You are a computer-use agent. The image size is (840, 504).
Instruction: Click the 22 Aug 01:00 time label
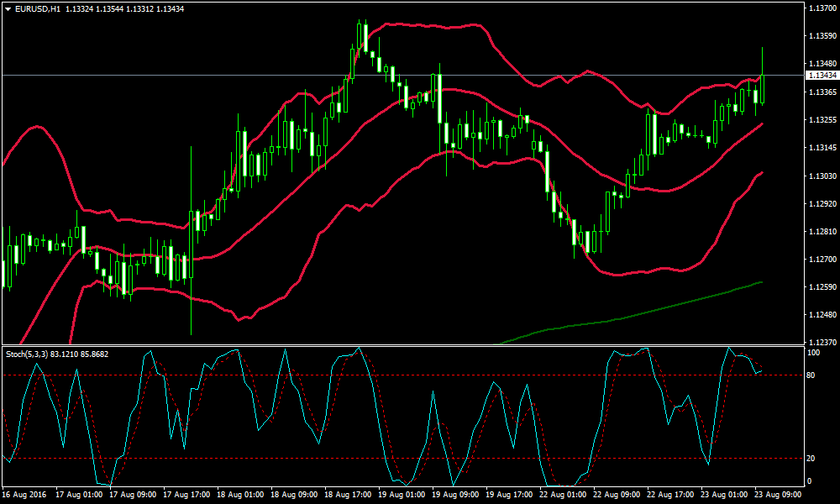564,495
